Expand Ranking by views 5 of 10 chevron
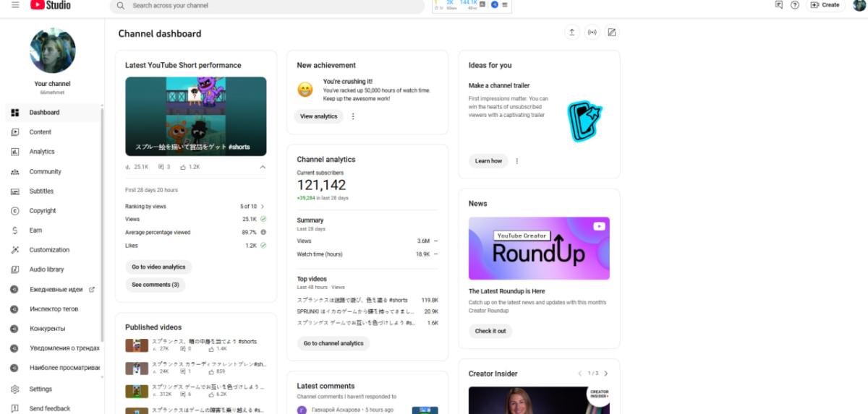Screen dimensions: 868x414 263,207
